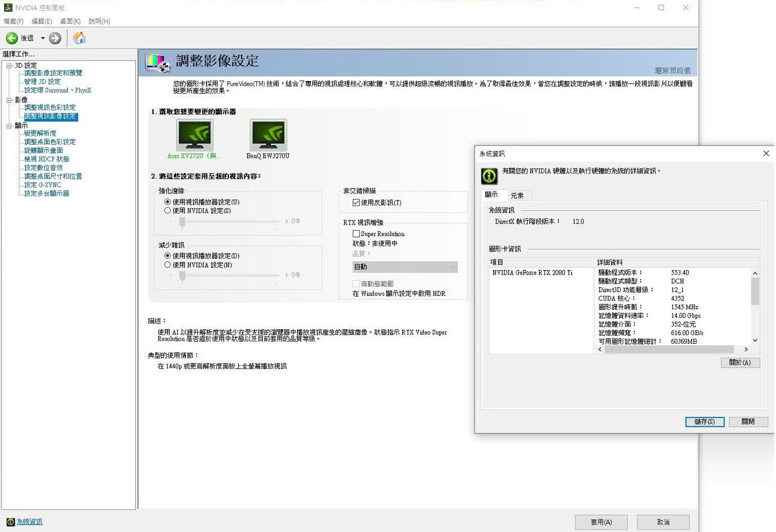Click the horizontal scroll right arrow in details
776x532 pixels.
[x=746, y=349]
